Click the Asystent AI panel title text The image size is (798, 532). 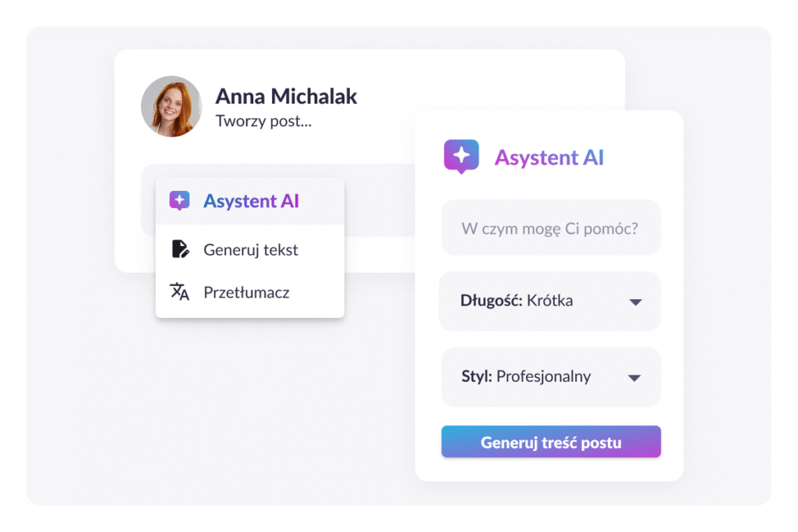pyautogui.click(x=549, y=157)
